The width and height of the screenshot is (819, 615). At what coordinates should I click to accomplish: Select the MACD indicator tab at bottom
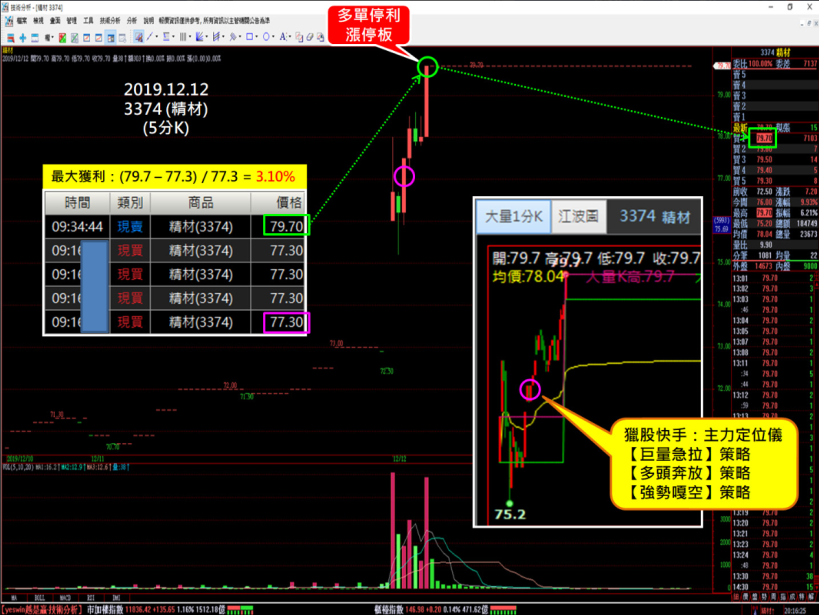(x=65, y=597)
